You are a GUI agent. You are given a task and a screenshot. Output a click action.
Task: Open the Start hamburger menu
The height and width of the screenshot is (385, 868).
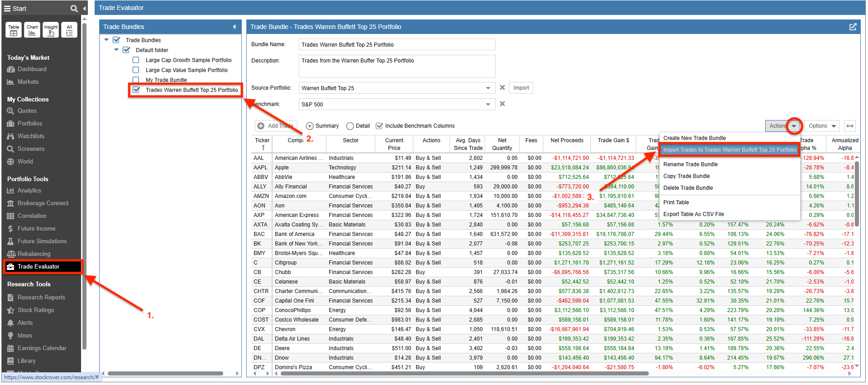[x=7, y=8]
